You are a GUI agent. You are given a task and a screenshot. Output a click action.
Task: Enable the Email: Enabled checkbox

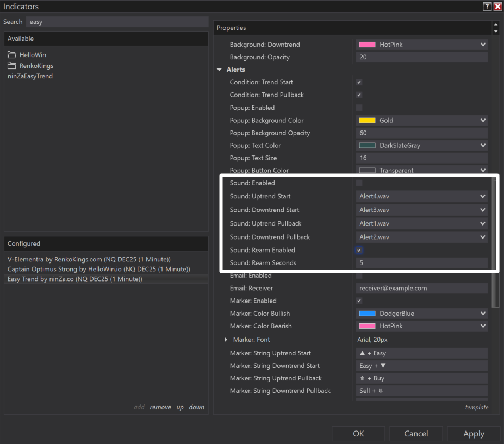tap(359, 276)
